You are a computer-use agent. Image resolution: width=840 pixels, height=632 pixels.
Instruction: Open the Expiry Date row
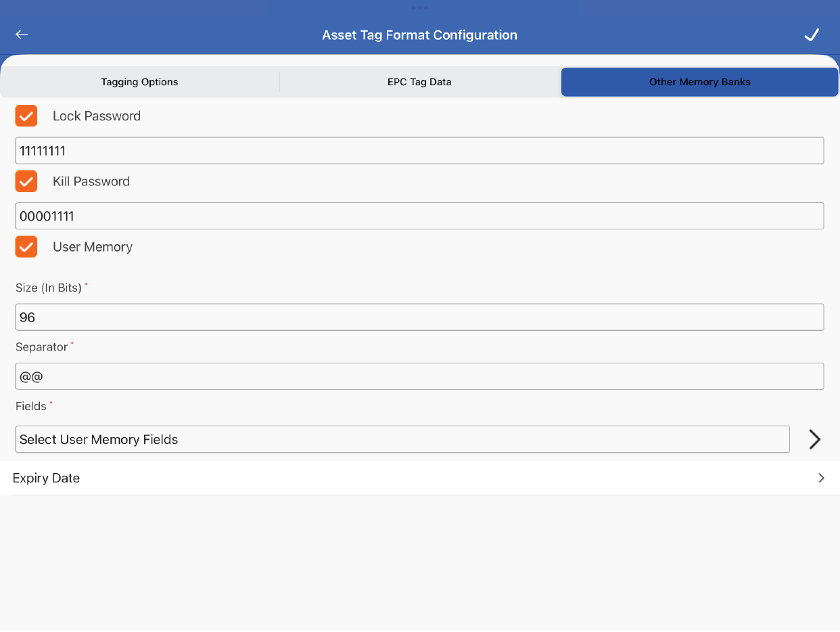406,478
